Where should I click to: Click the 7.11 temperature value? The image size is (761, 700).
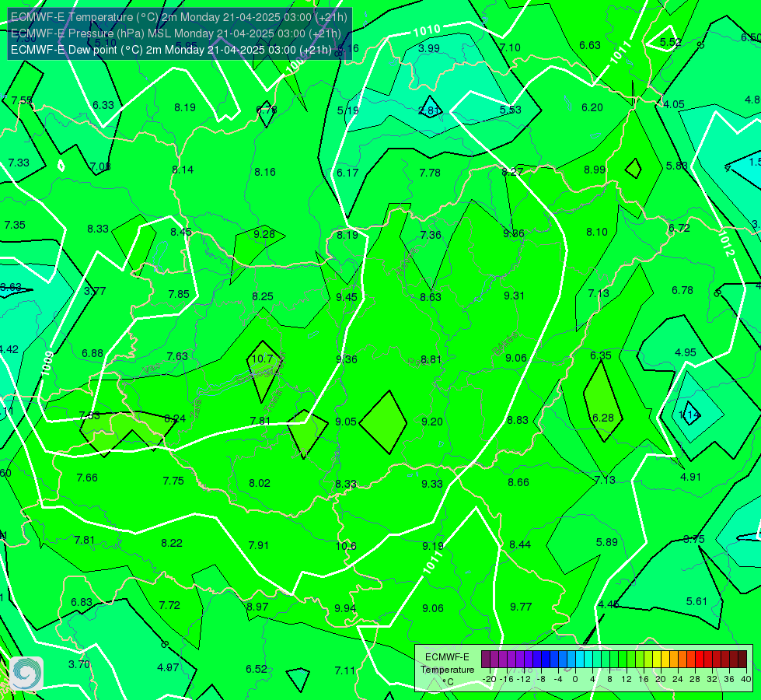pos(345,670)
